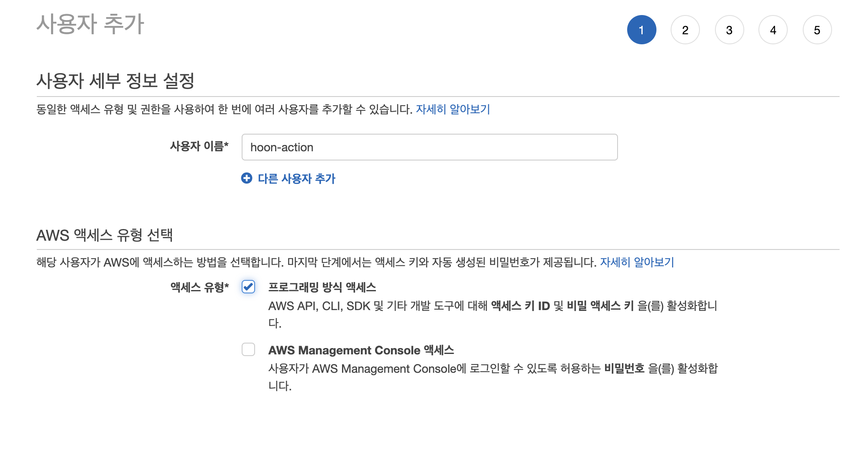The width and height of the screenshot is (868, 453).
Task: Click the 프로그래밍 방식 액세스 label text
Action: (x=322, y=287)
